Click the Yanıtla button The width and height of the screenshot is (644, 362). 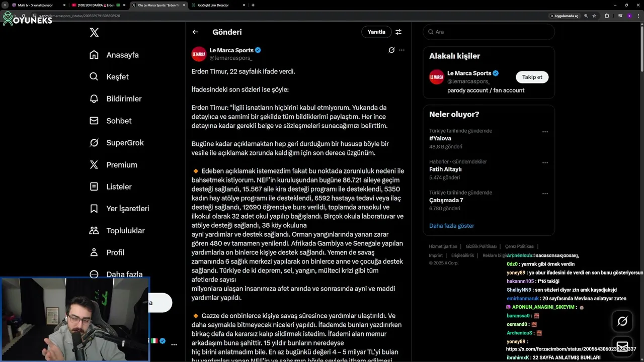(376, 32)
